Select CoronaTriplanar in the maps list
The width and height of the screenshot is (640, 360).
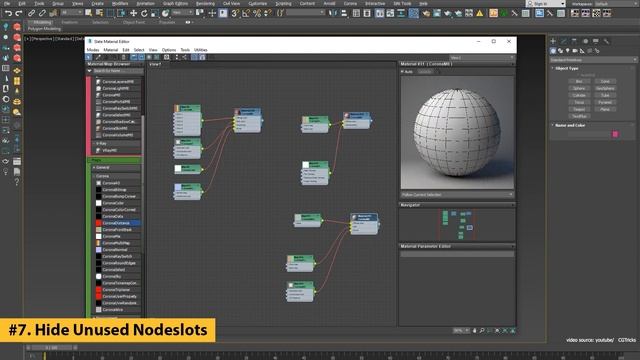pos(116,290)
